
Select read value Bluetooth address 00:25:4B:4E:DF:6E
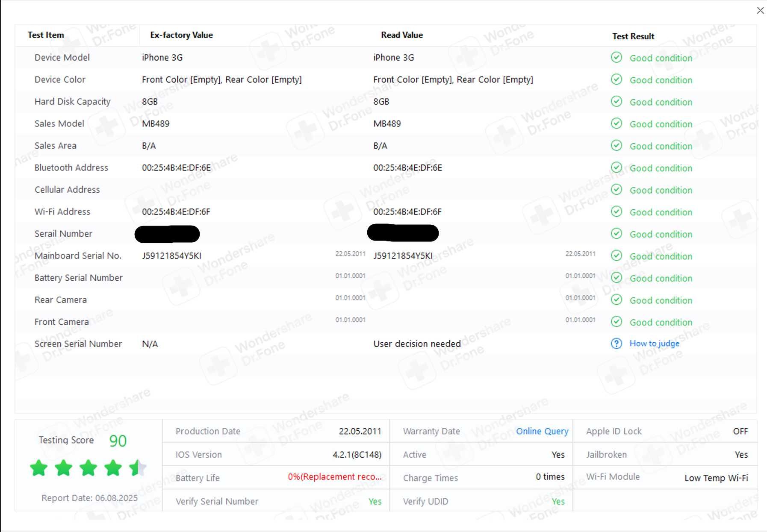click(407, 168)
